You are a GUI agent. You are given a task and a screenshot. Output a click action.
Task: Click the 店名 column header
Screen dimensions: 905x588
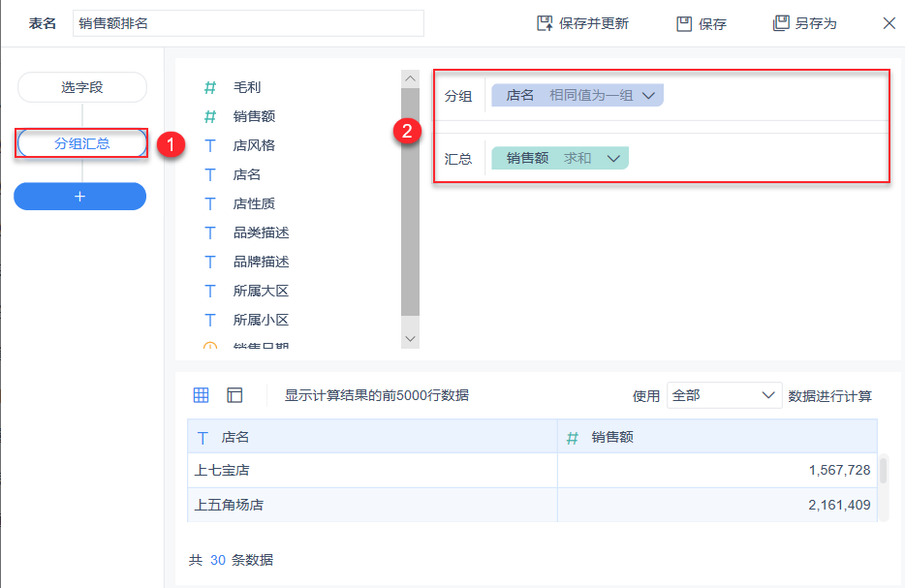point(372,437)
